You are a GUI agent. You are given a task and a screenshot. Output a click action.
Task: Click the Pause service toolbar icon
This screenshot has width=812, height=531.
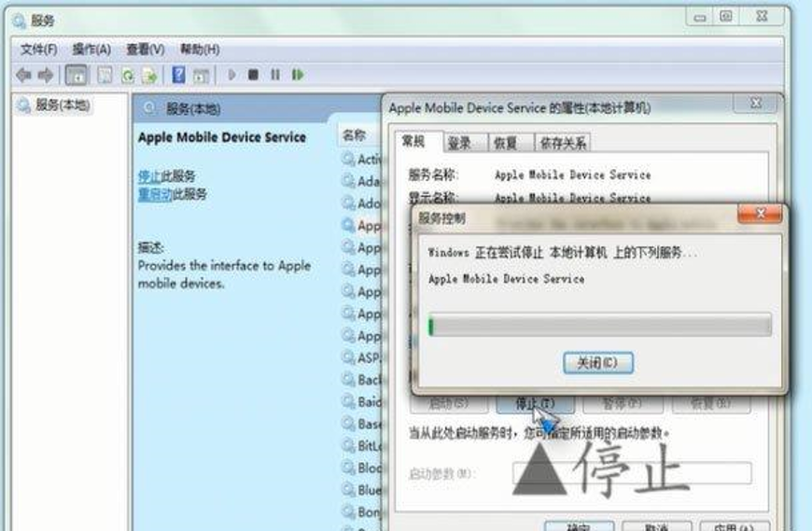(275, 75)
